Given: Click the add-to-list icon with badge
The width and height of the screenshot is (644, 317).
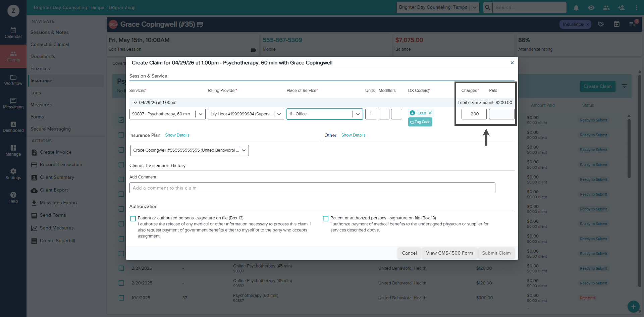Looking at the screenshot, I should tap(633, 24).
